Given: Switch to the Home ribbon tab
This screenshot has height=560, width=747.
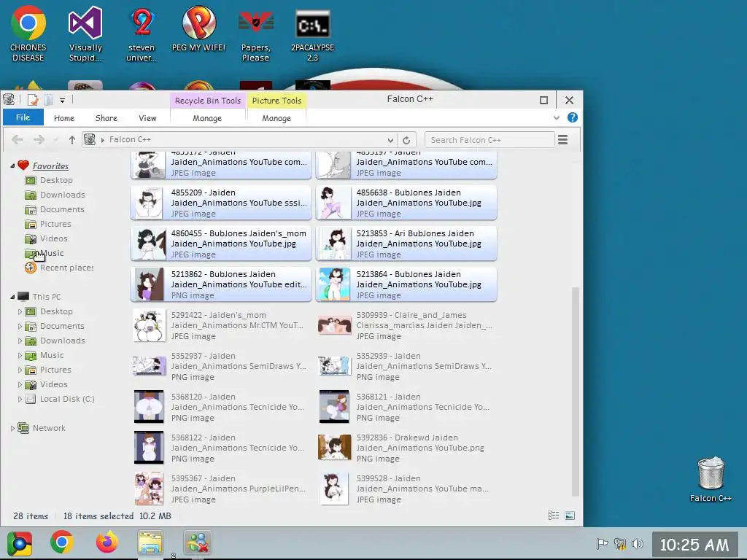Looking at the screenshot, I should coord(64,118).
